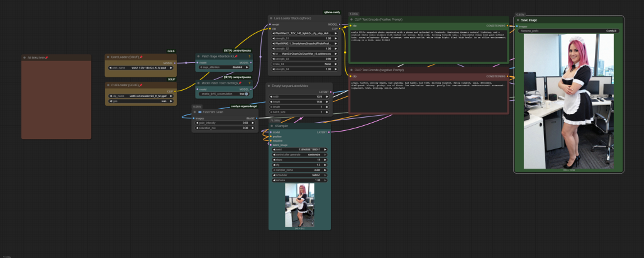Click the help question mark on Patch Sage Attention KJ

(x=249, y=56)
